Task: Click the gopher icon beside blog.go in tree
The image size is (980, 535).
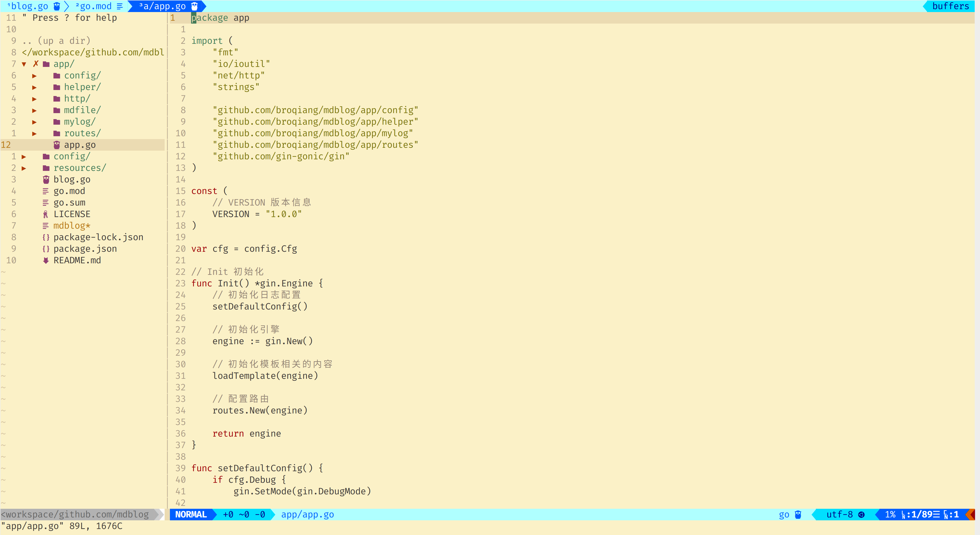Action: point(46,179)
